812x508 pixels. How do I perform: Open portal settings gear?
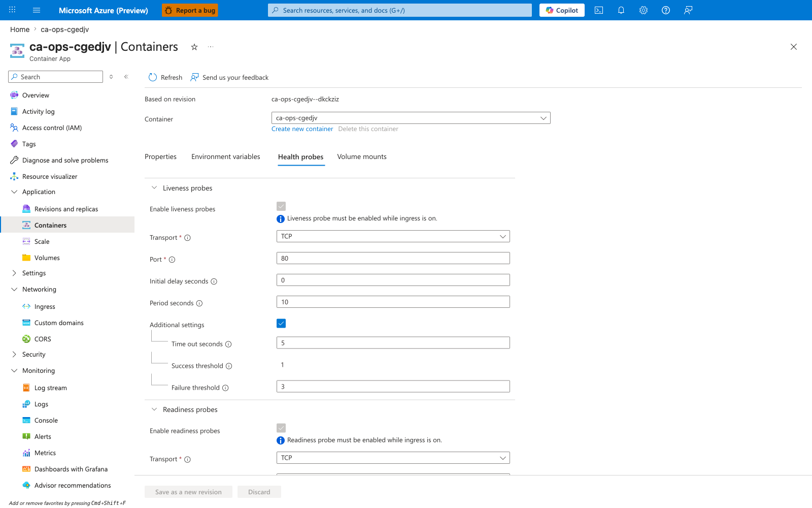(644, 10)
